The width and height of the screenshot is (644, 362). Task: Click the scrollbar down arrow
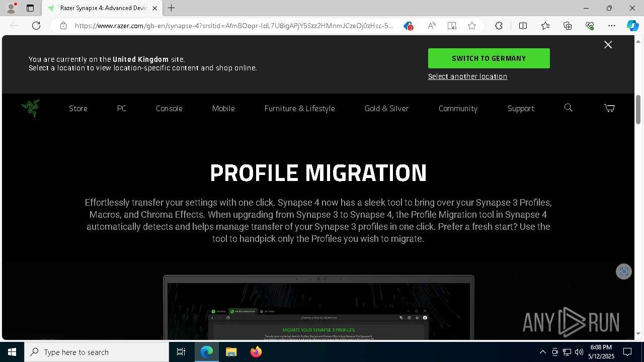638,333
